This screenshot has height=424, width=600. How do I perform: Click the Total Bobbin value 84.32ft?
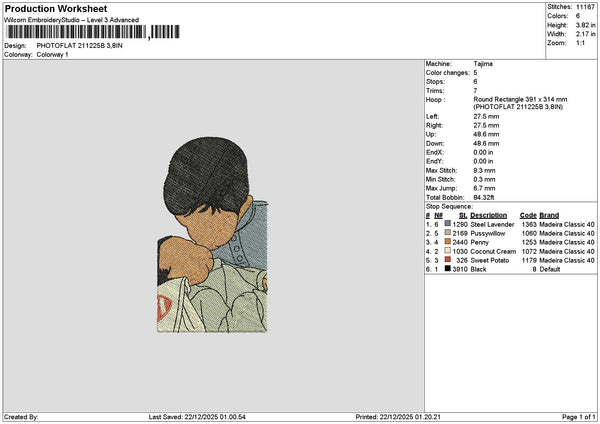point(484,197)
